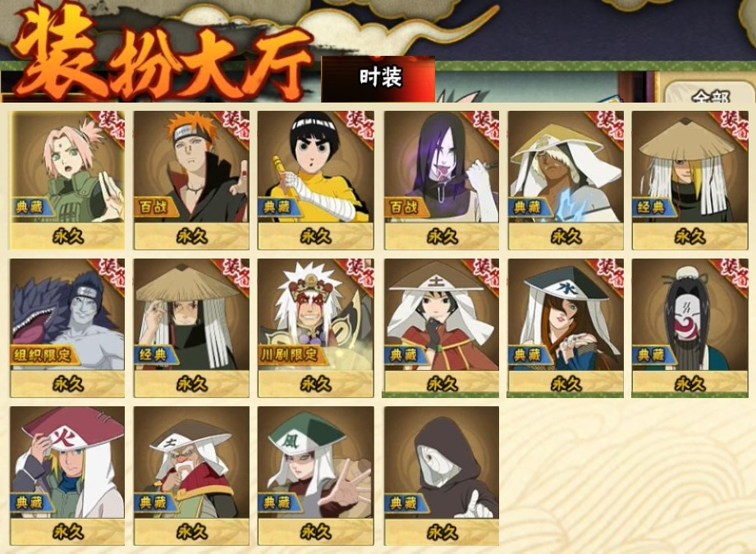Select the old Tsuchikage earth-hat costume
This screenshot has width=756, height=554.
coord(191,476)
